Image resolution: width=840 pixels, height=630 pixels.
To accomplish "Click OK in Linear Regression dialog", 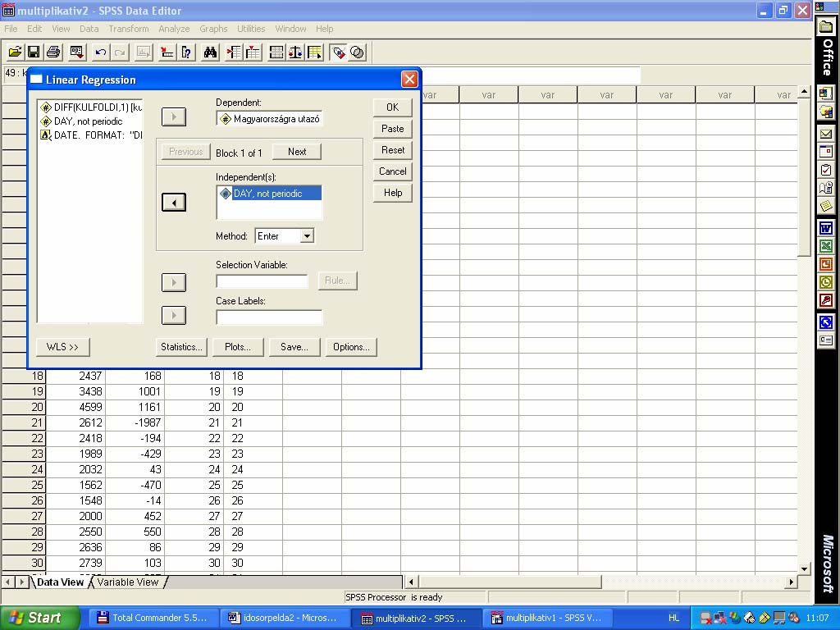I will (x=393, y=107).
